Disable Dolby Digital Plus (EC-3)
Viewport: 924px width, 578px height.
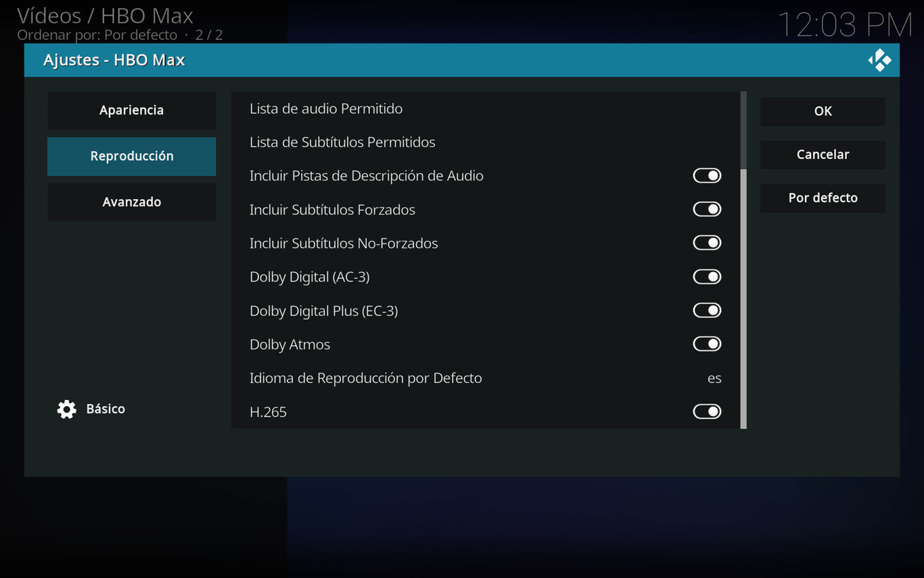707,310
